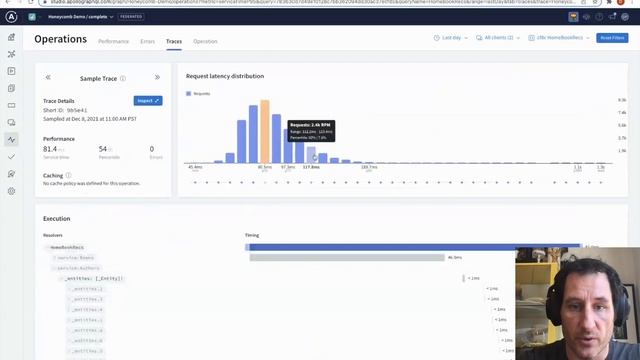Click the Execution section heading
This screenshot has height=360, width=640.
57,218
